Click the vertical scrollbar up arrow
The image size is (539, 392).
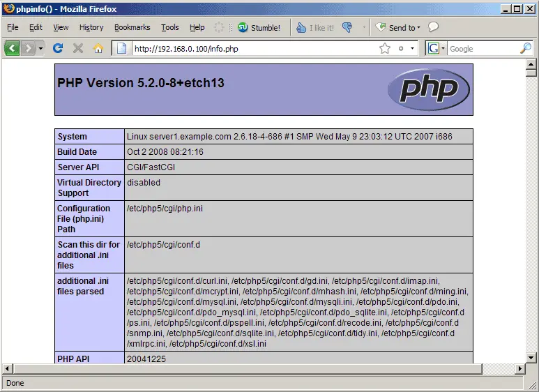531,63
